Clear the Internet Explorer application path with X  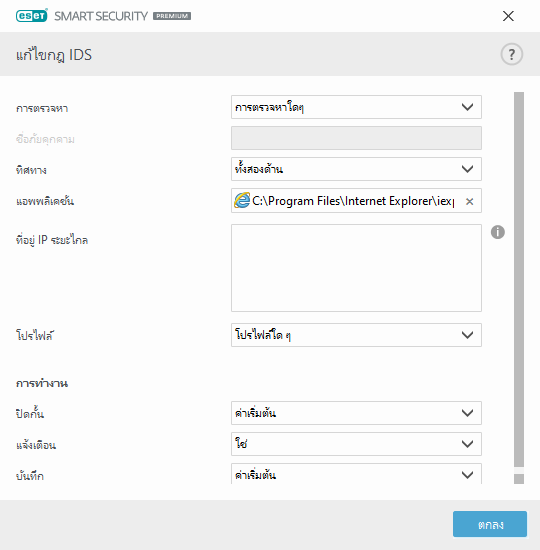click(x=469, y=201)
